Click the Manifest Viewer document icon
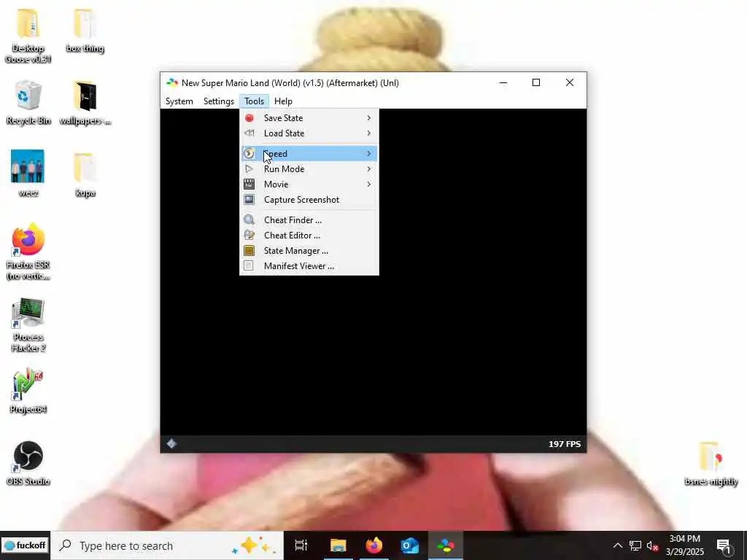 click(249, 265)
